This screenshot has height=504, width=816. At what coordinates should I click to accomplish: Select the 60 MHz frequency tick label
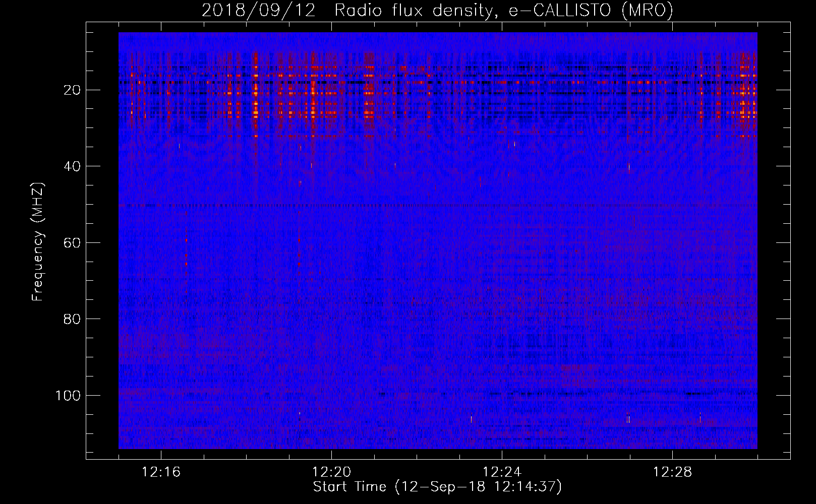pos(73,243)
